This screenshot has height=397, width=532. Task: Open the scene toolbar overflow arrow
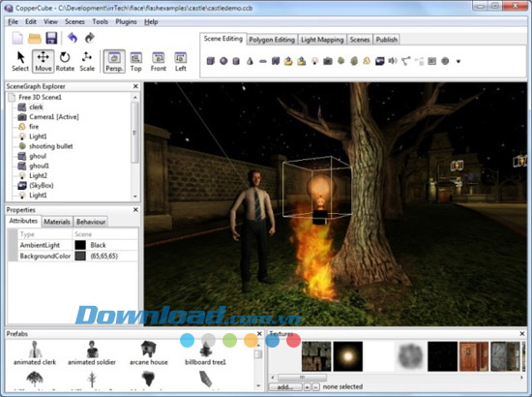pyautogui.click(x=458, y=61)
